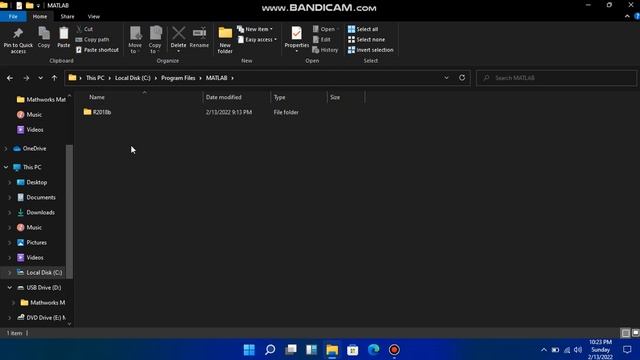This screenshot has height=360, width=640.
Task: Click Paste shortcut in the ribbon
Action: (x=98, y=50)
